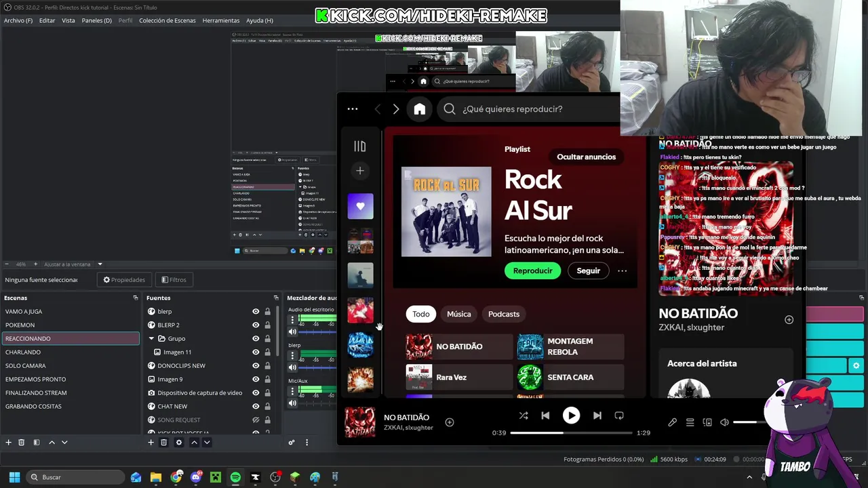868x488 pixels.
Task: Show the SONG REQUEST source
Action: click(256, 420)
